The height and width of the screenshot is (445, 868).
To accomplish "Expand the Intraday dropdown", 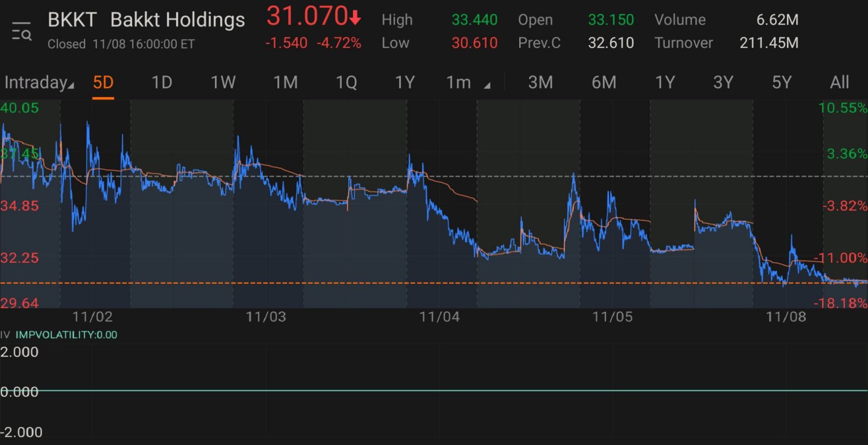I will 39,82.
